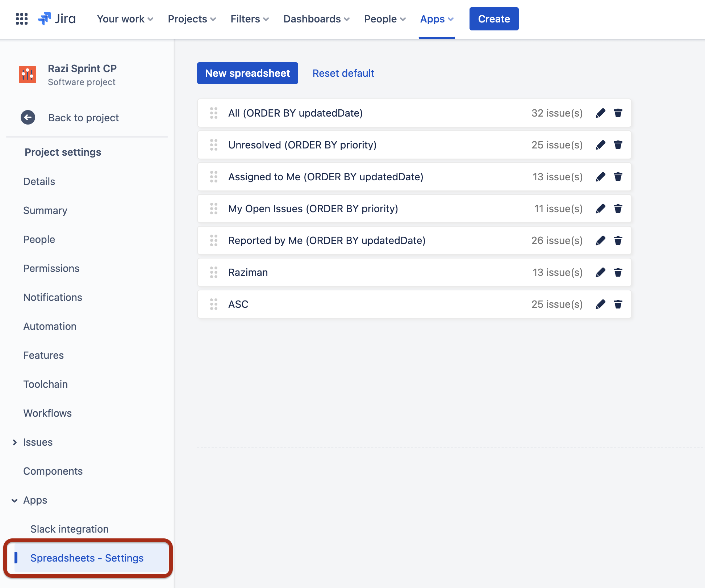The height and width of the screenshot is (588, 705).
Task: Open the Projects dropdown menu
Action: (192, 19)
